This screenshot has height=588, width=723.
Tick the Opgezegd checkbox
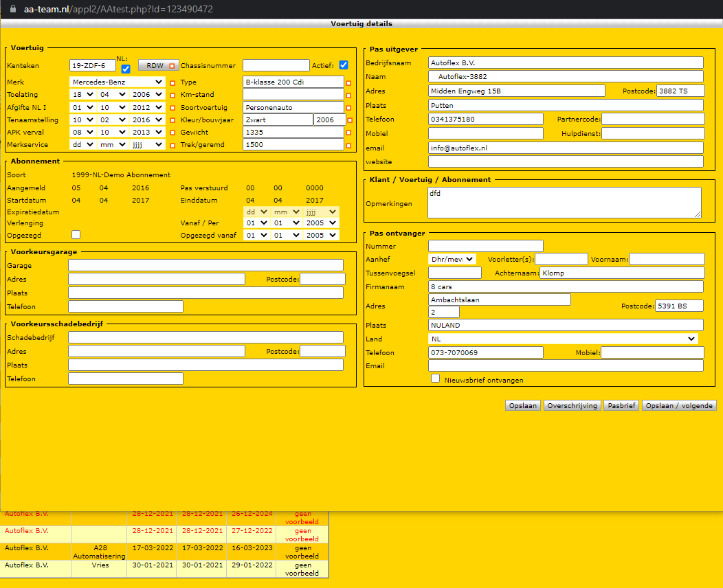point(76,234)
